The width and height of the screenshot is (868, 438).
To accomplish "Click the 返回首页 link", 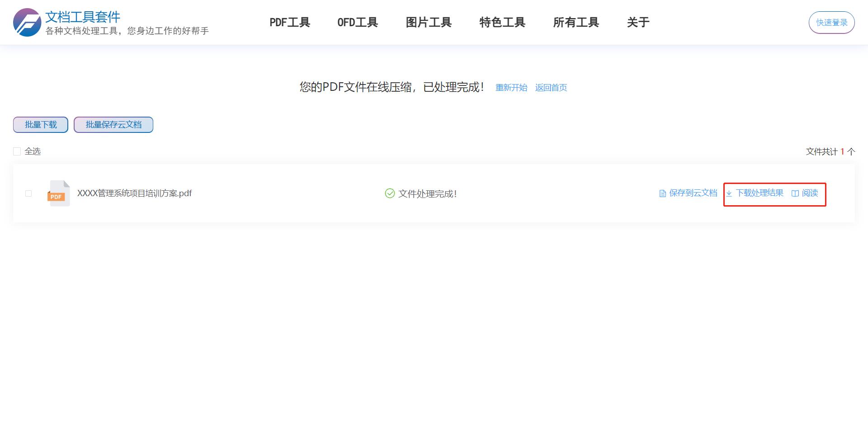I will click(551, 87).
